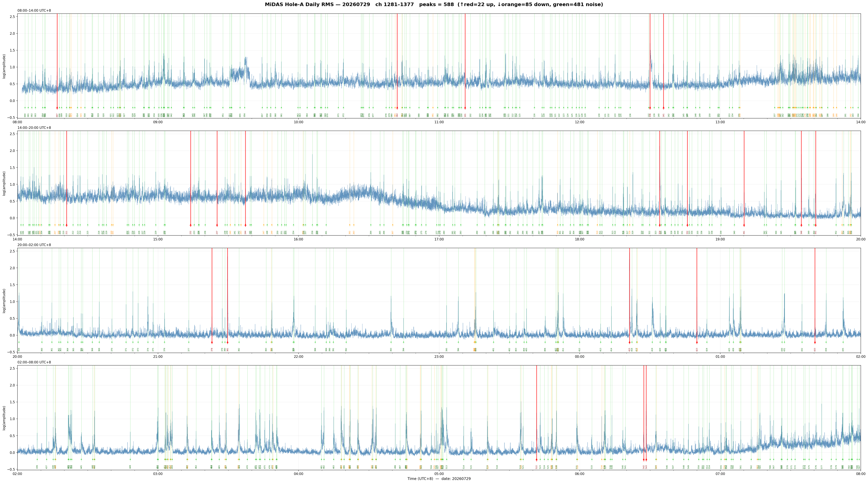The image size is (868, 483).
Task: Click the red up-peak marker labeled 381
Action: click(227, 342)
